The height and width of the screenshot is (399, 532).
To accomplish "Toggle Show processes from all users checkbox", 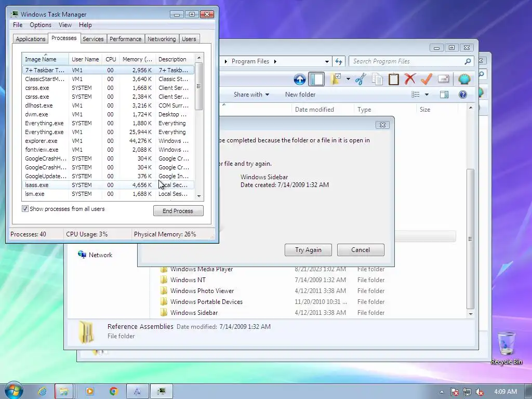I will [x=25, y=209].
